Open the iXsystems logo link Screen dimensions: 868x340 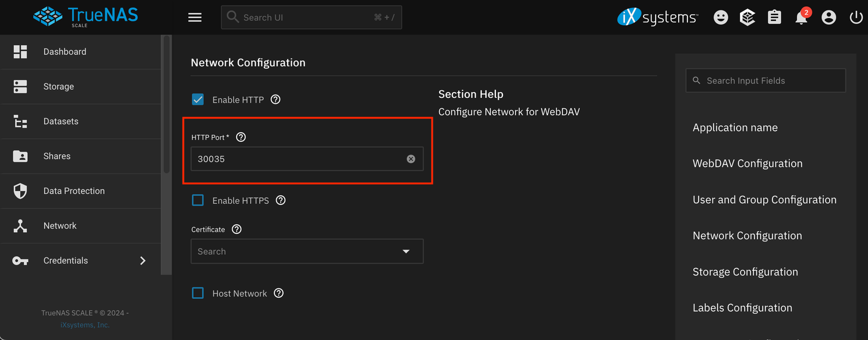(x=657, y=17)
